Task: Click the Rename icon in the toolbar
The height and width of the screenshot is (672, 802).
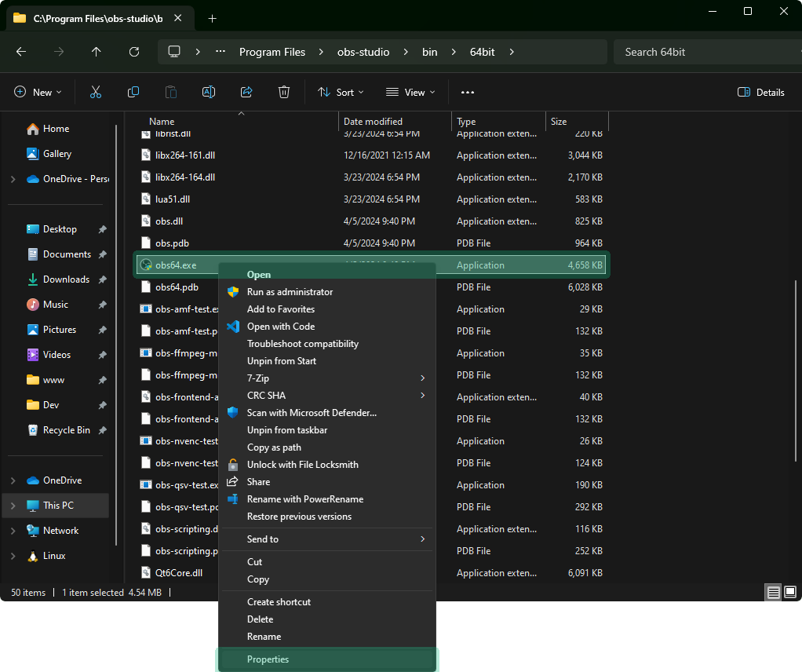Action: point(208,92)
